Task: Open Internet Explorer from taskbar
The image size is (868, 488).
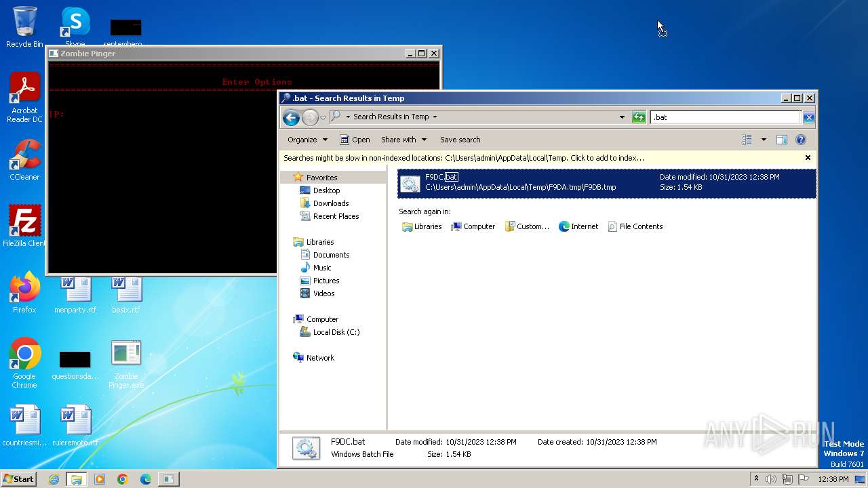Action: [x=54, y=479]
